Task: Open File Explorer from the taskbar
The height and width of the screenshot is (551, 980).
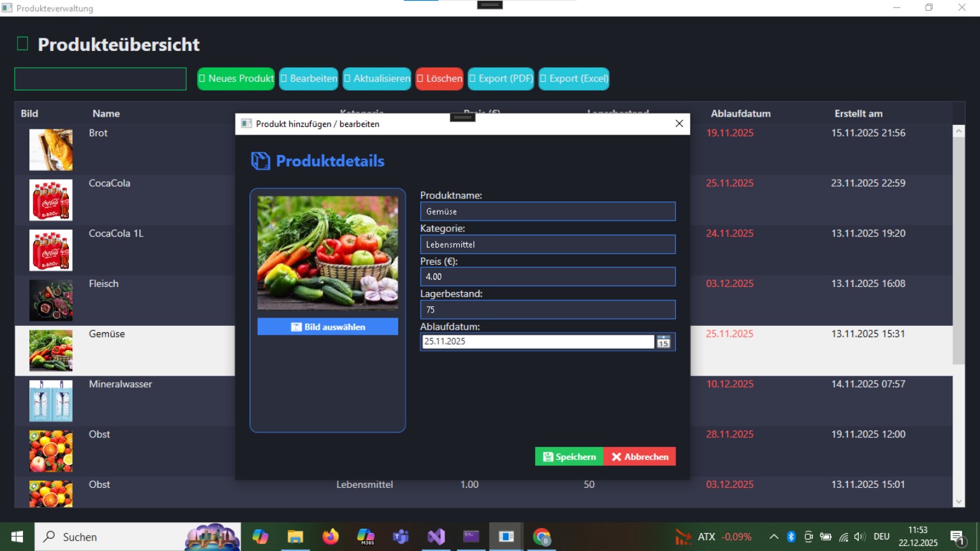Action: pos(295,537)
